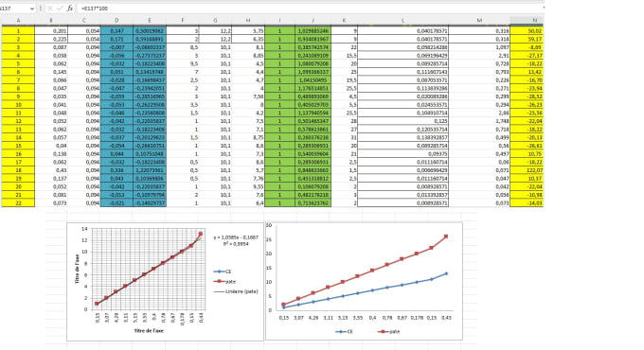Select pate legend entry in left chart

coord(224,282)
